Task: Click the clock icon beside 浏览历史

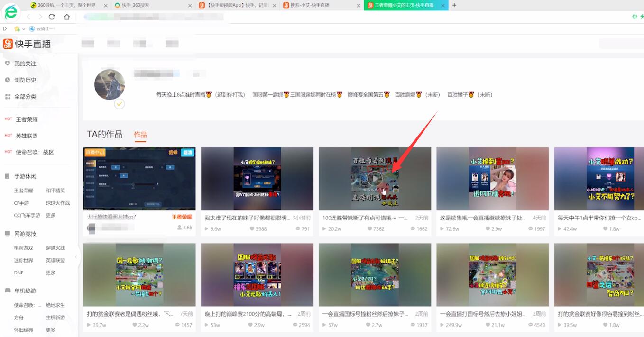Action: click(7, 80)
